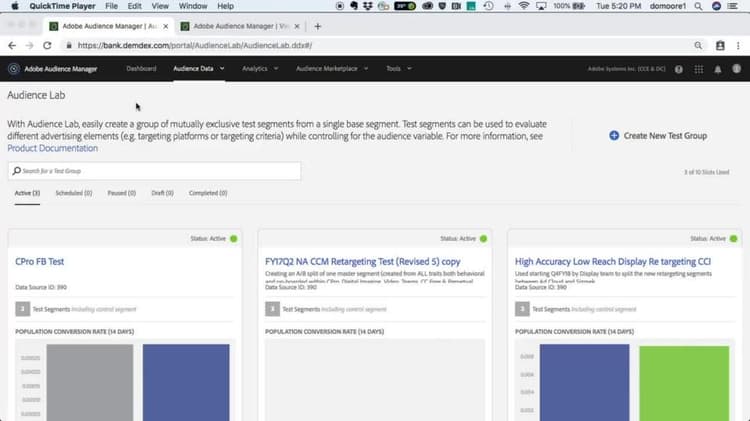Open the CPro FB Test group
This screenshot has height=421, width=750.
coord(40,262)
